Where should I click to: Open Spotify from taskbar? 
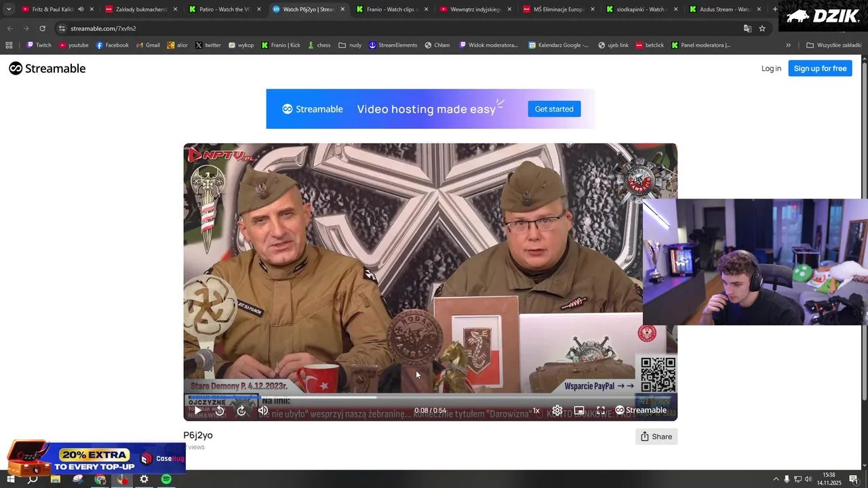166,479
